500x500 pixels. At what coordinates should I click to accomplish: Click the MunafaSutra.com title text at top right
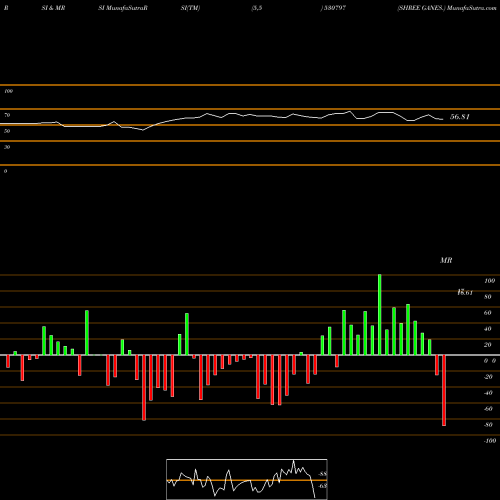(x=472, y=8)
